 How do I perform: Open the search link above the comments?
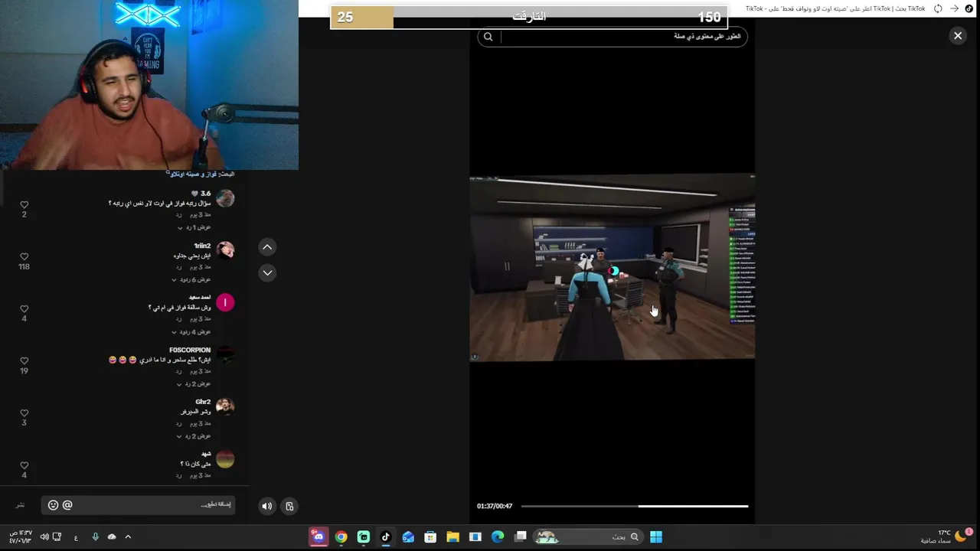194,174
